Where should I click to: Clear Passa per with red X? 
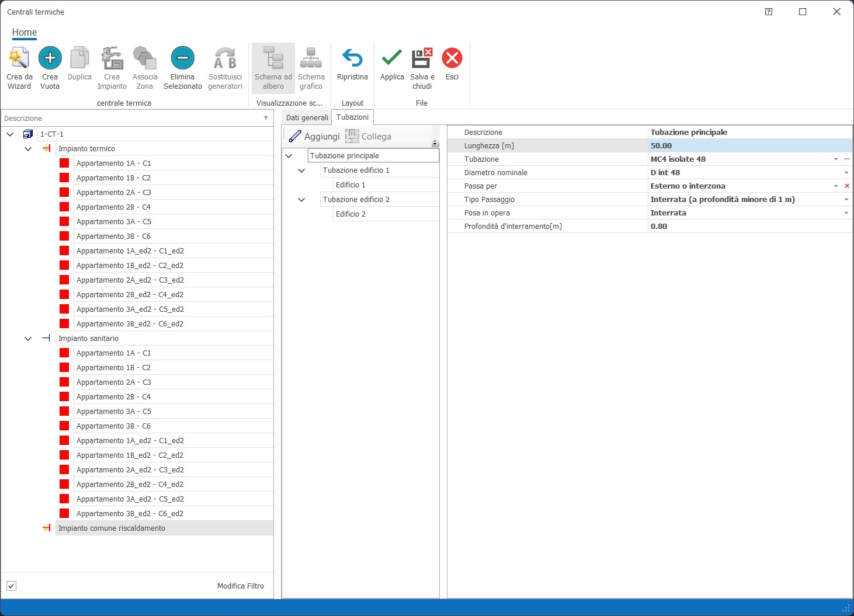pyautogui.click(x=846, y=186)
